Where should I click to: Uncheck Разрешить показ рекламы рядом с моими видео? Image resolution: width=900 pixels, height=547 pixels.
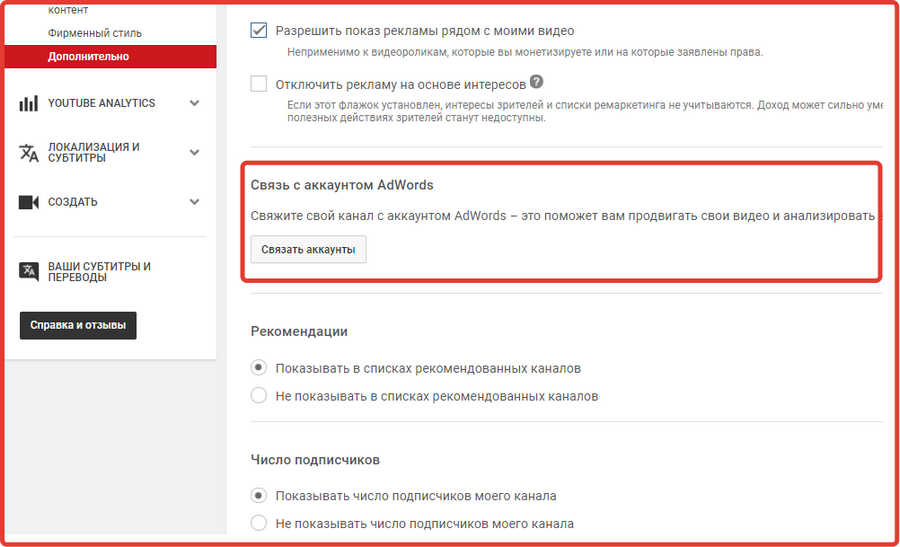point(259,30)
